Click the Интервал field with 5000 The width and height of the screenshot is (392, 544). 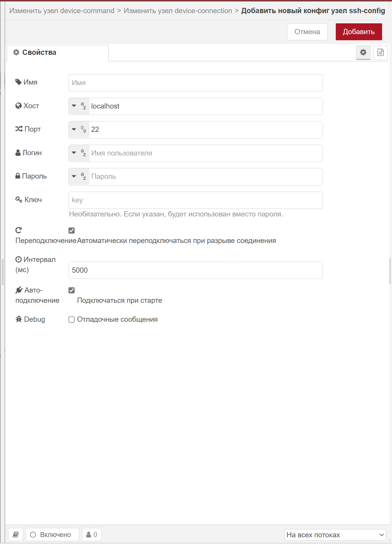[196, 270]
